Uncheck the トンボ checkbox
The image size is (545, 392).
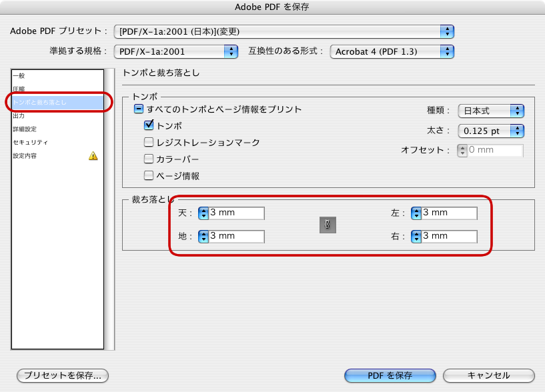[x=149, y=125]
